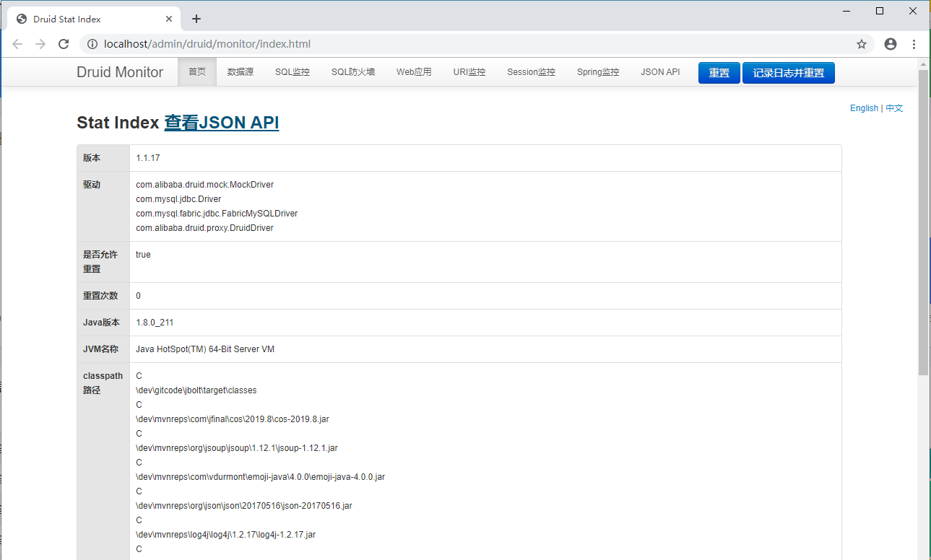Reload the page with refresh icon
This screenshot has width=931, height=560.
click(x=64, y=44)
